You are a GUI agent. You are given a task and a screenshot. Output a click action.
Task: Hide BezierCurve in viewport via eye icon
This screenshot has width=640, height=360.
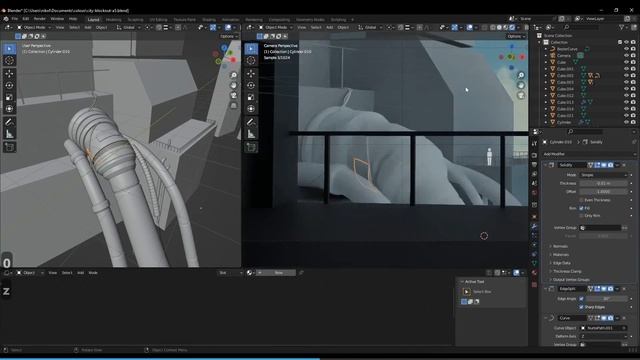[x=626, y=49]
